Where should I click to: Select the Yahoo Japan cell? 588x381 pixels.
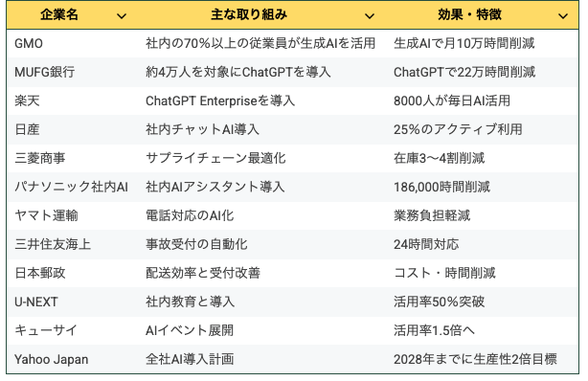point(52,359)
